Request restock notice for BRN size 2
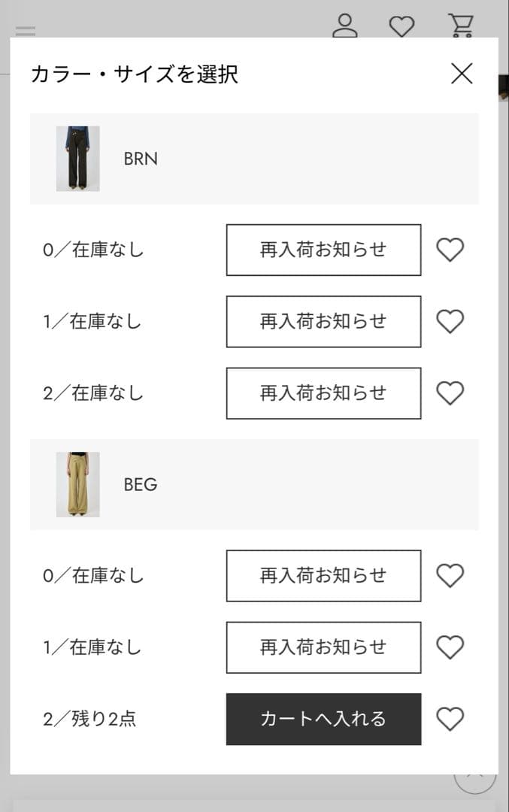 pyautogui.click(x=323, y=393)
